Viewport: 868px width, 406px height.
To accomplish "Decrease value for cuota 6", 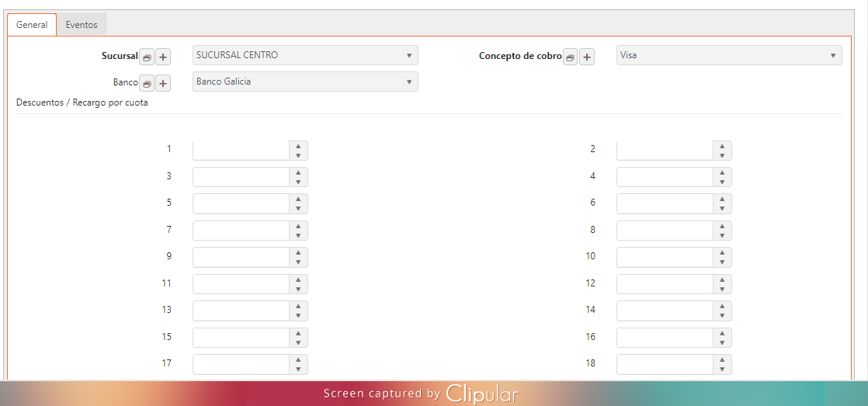I will 722,209.
